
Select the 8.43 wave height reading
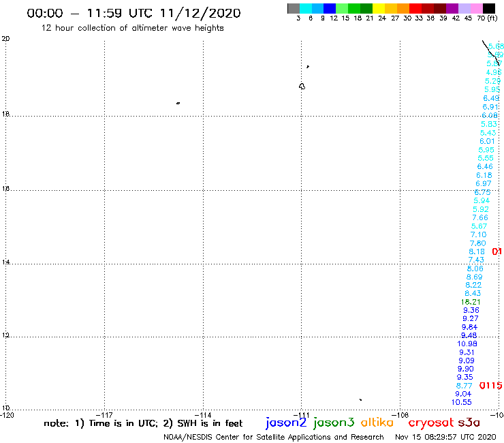click(x=473, y=294)
